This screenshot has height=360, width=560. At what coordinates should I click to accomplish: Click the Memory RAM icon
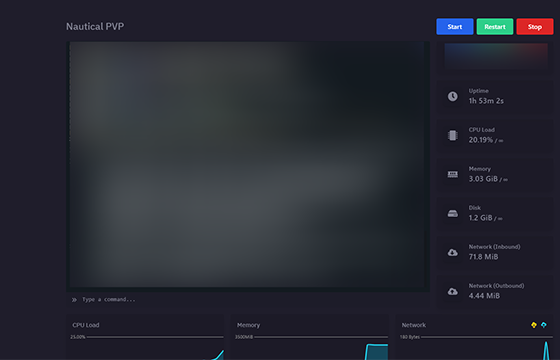pos(452,174)
